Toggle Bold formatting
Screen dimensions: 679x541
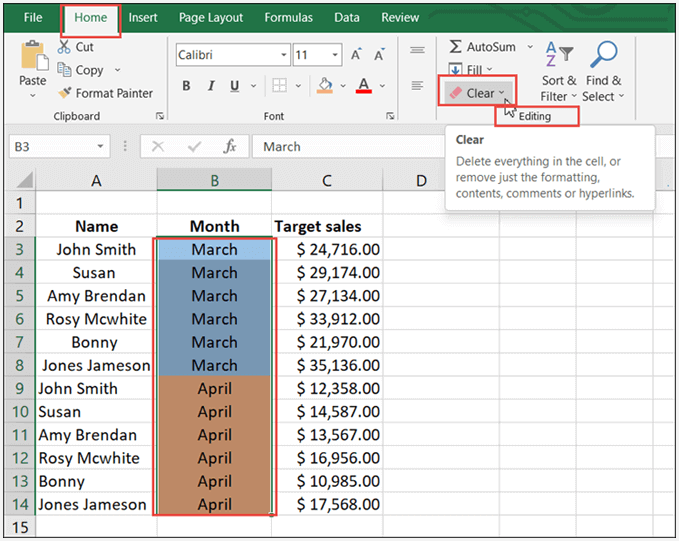(186, 86)
